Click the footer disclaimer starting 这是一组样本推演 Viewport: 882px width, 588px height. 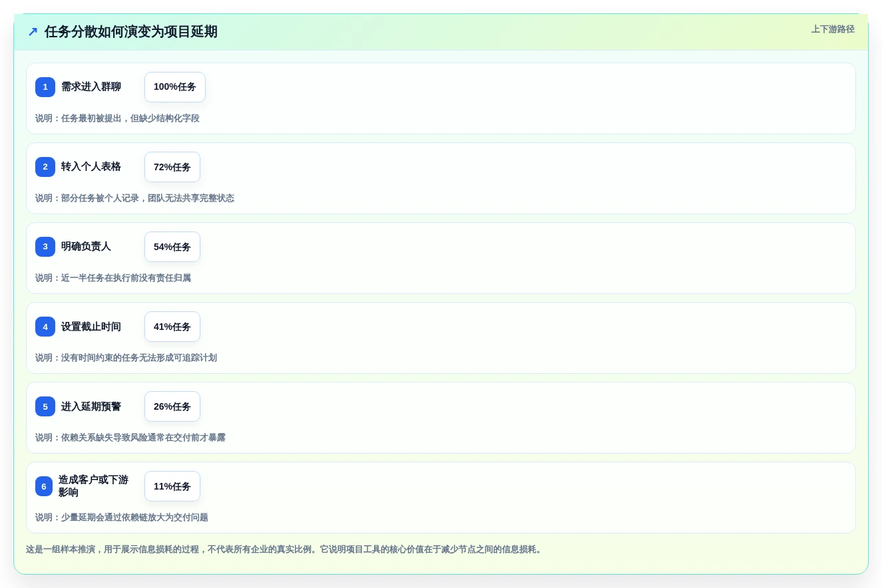[285, 549]
